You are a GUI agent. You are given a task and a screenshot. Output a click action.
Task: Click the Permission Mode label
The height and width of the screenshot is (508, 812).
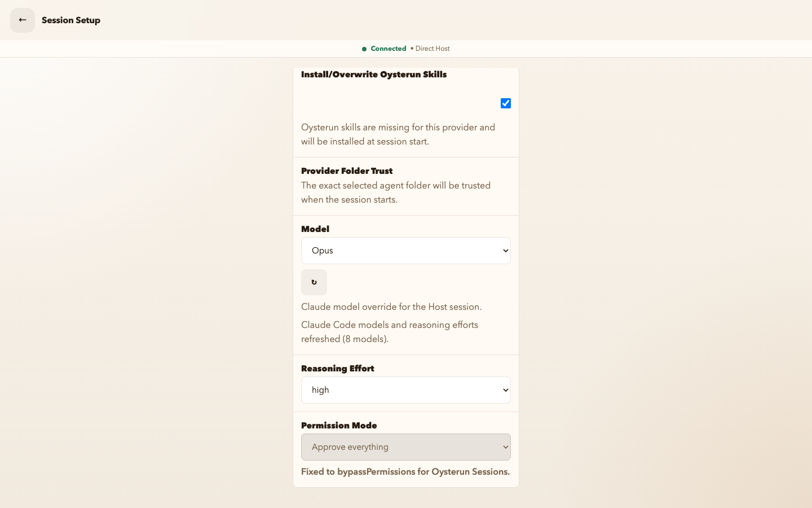339,426
